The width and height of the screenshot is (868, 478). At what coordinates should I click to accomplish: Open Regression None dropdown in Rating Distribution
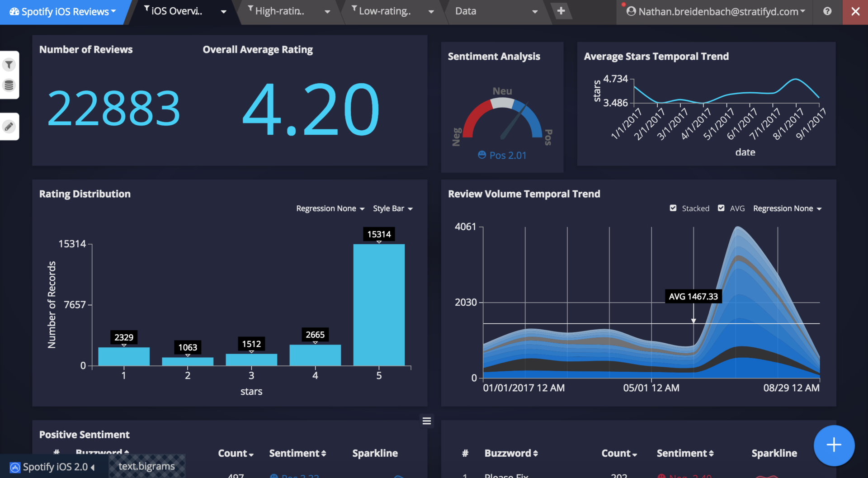[330, 208]
